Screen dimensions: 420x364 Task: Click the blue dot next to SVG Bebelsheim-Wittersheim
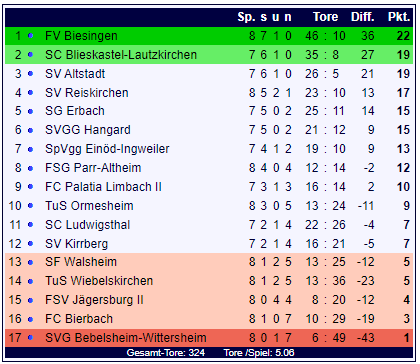(30, 338)
